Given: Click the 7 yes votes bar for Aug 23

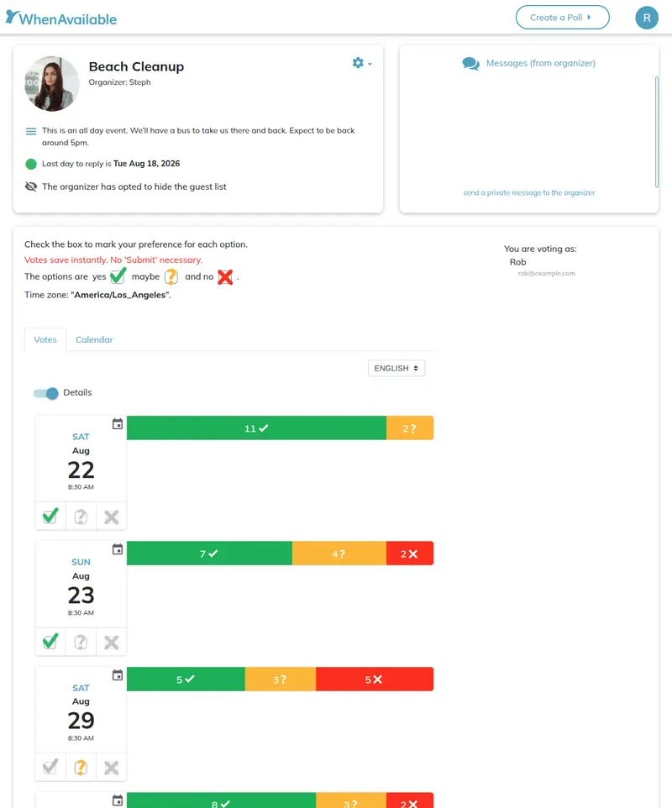Looking at the screenshot, I should [x=209, y=554].
